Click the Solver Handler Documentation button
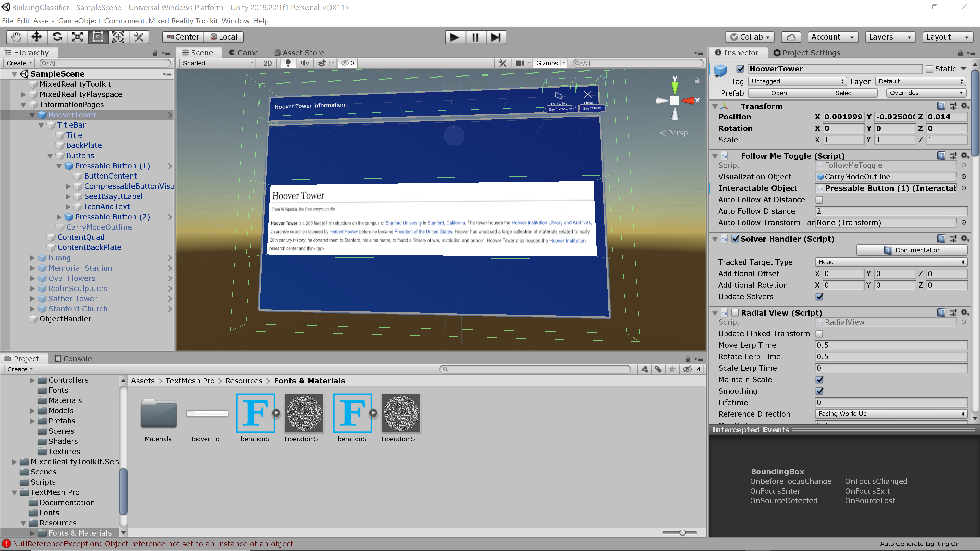This screenshot has width=980, height=551. tap(912, 250)
